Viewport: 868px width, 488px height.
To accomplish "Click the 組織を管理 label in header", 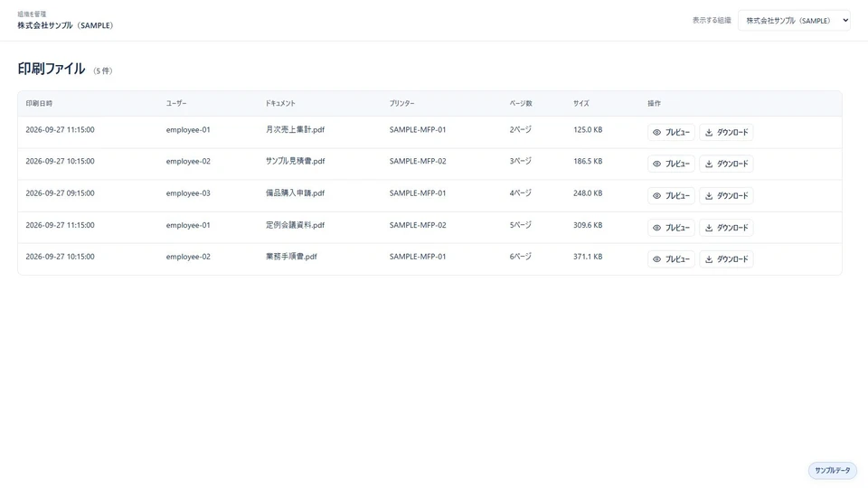I will click(x=32, y=14).
